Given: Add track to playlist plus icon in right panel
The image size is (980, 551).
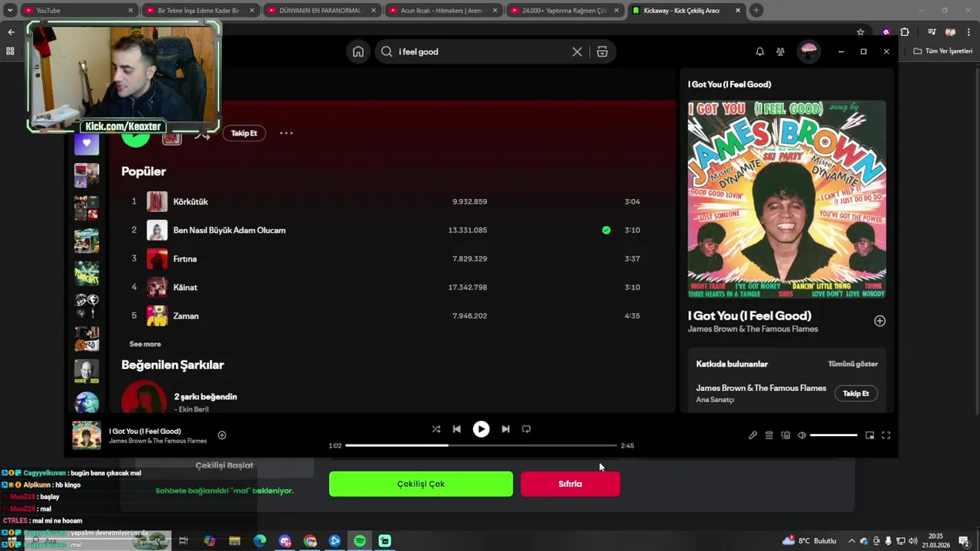Looking at the screenshot, I should [880, 321].
